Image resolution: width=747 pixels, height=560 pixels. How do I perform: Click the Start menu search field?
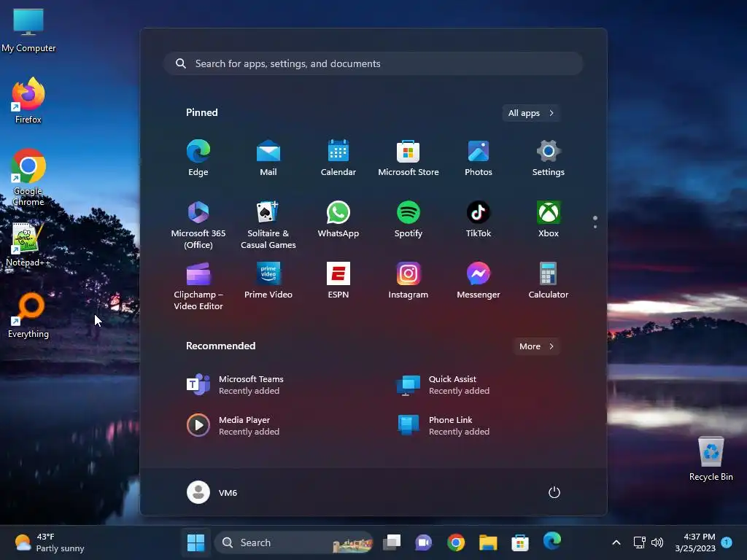(373, 63)
